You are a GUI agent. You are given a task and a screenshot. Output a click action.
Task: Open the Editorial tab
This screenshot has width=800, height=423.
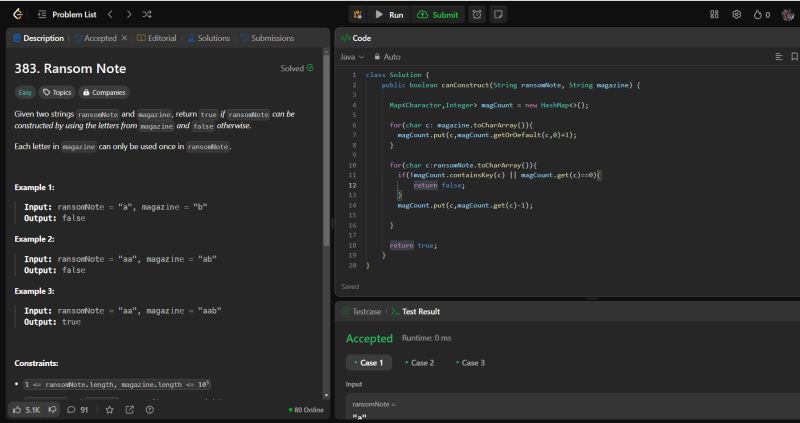157,38
